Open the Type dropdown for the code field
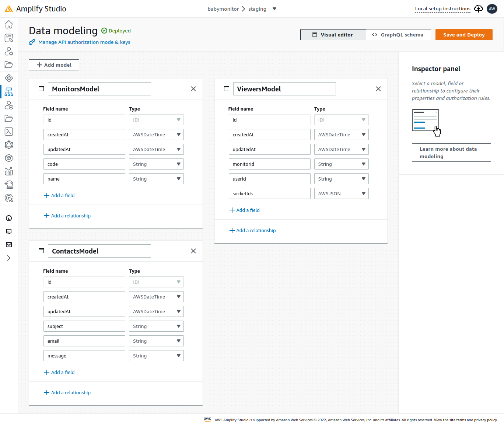This screenshot has height=426, width=504. [156, 164]
